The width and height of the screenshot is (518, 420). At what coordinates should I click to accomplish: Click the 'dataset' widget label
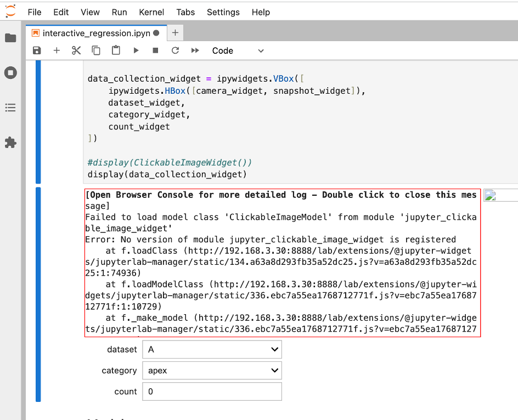tap(122, 349)
